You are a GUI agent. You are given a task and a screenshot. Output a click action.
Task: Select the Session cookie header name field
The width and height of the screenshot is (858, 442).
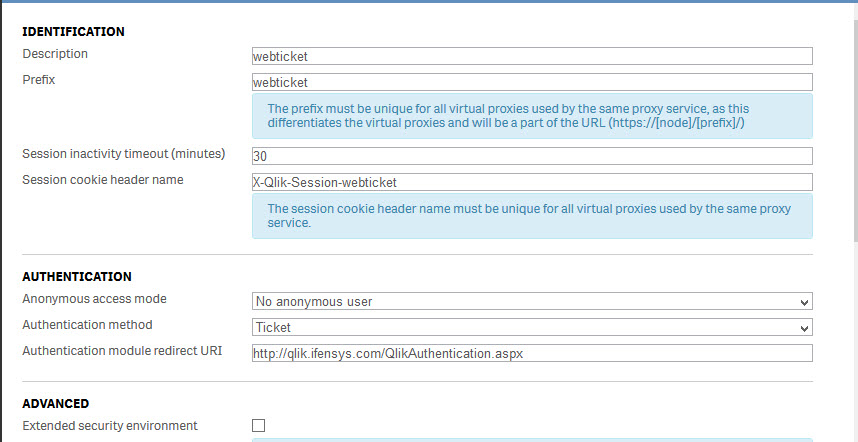click(x=531, y=182)
